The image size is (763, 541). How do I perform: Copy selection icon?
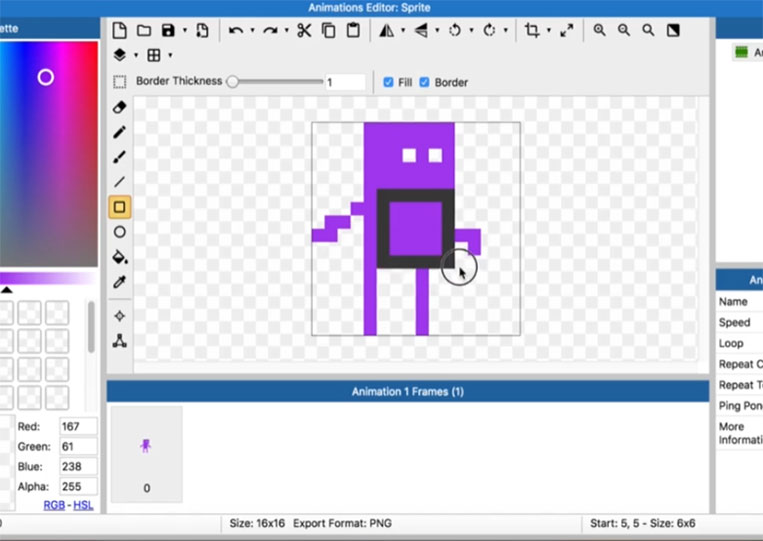click(x=329, y=30)
